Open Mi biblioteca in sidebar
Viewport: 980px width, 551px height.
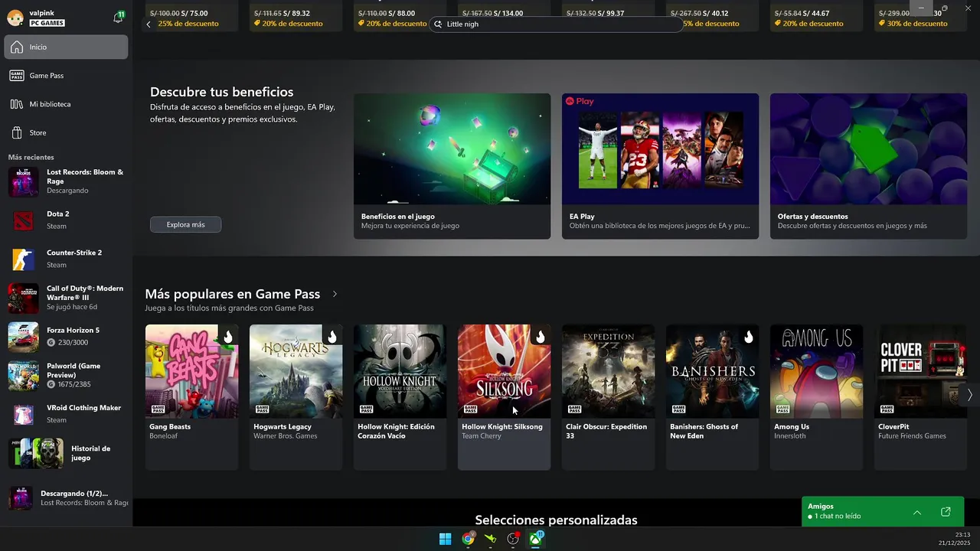click(66, 104)
